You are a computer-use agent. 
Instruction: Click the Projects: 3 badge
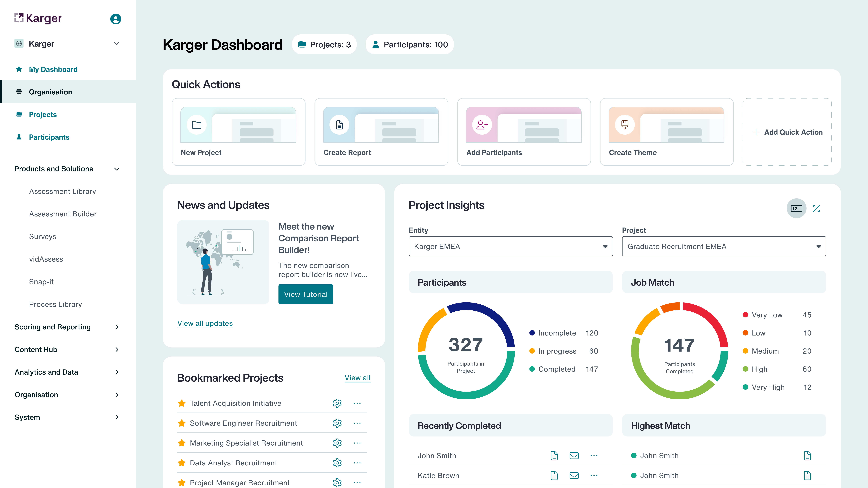click(x=324, y=45)
